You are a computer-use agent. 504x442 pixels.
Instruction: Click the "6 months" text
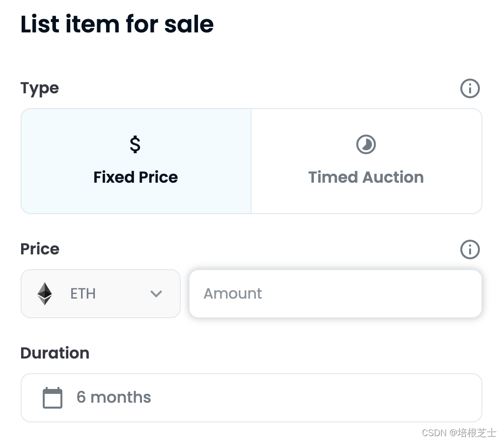click(x=113, y=397)
